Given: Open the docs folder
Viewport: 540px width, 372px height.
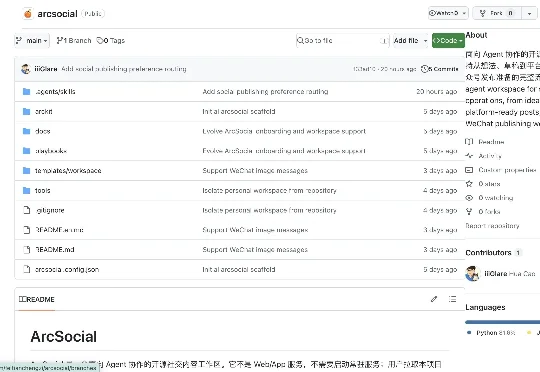Looking at the screenshot, I should pyautogui.click(x=43, y=131).
